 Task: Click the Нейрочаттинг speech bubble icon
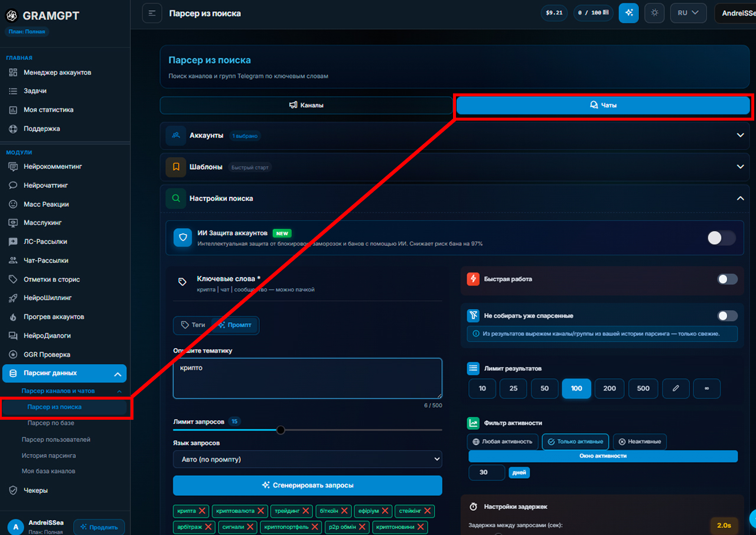[x=13, y=186]
